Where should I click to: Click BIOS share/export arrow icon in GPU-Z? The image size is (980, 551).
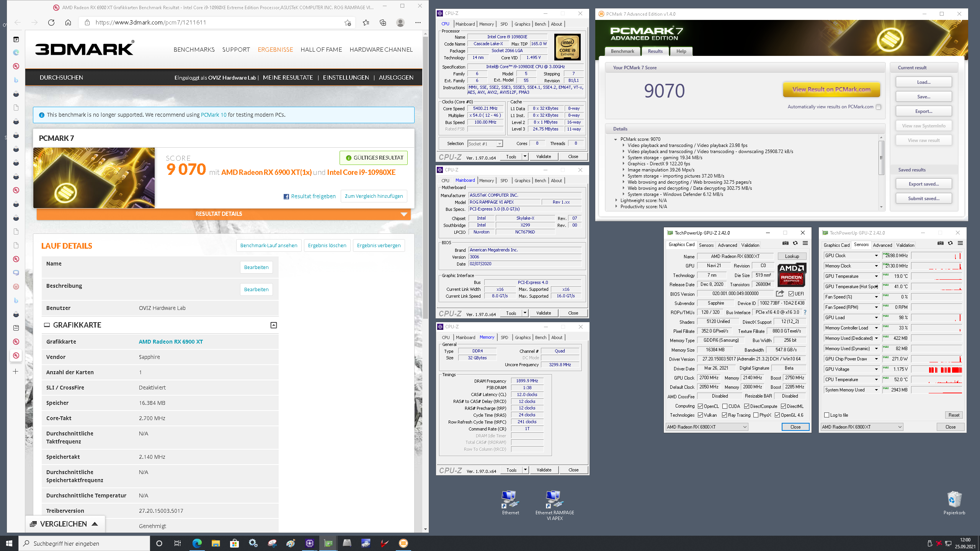coord(780,293)
